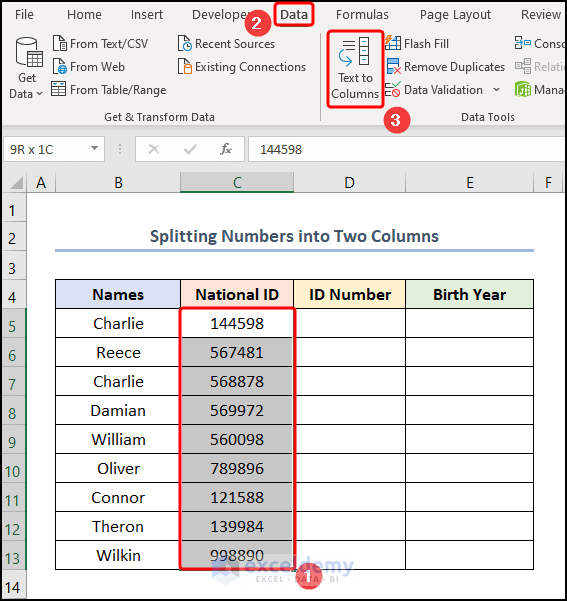Select the Oliver name cell

click(x=118, y=468)
